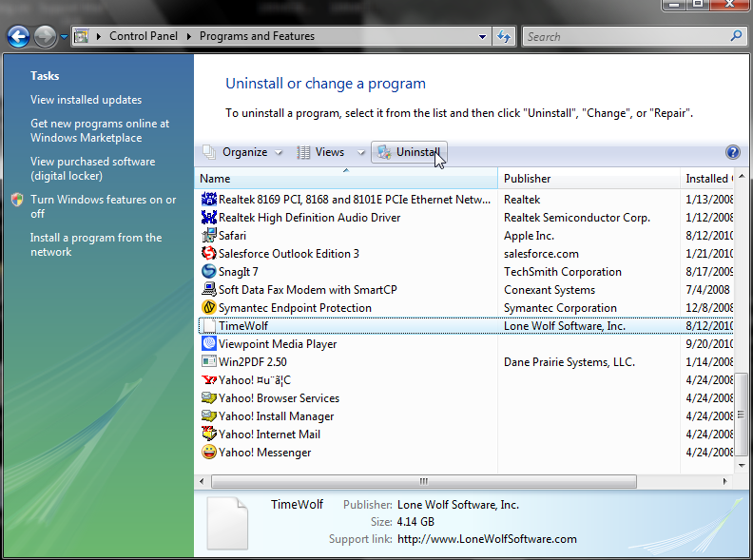
Task: Select the Realtek High Definition Audio Driver row
Action: click(309, 218)
